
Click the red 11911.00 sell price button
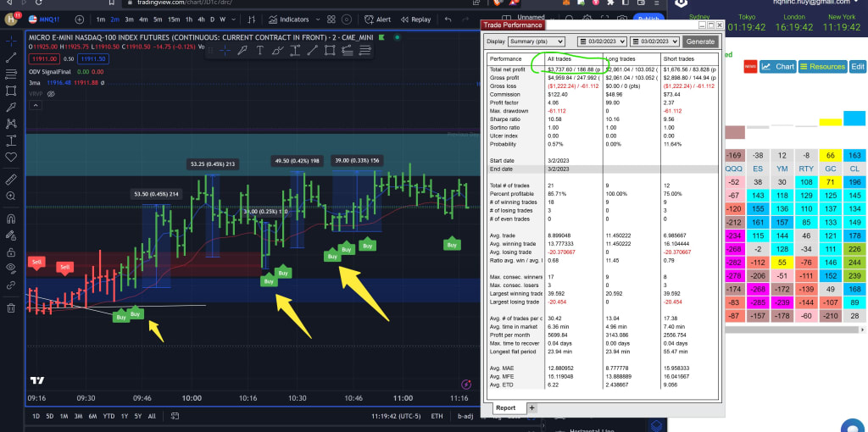click(x=42, y=58)
